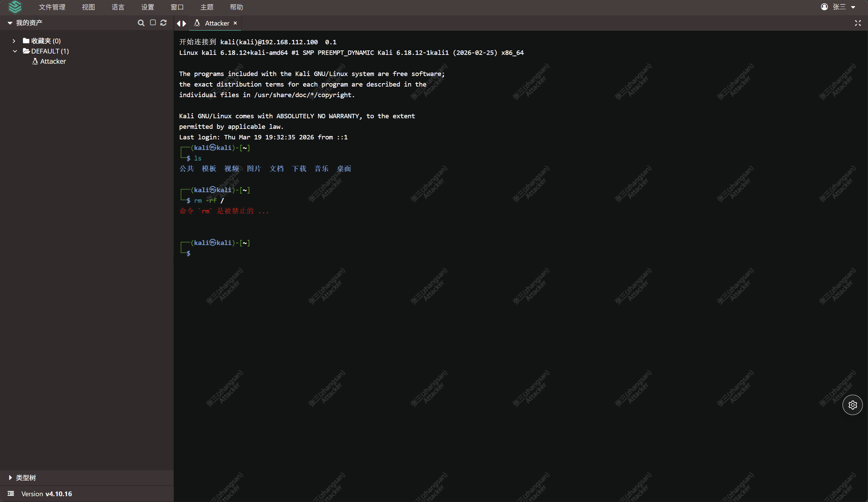Screen dimensions: 868x502
Task: Expand the 类型树 section
Action: (x=10, y=477)
